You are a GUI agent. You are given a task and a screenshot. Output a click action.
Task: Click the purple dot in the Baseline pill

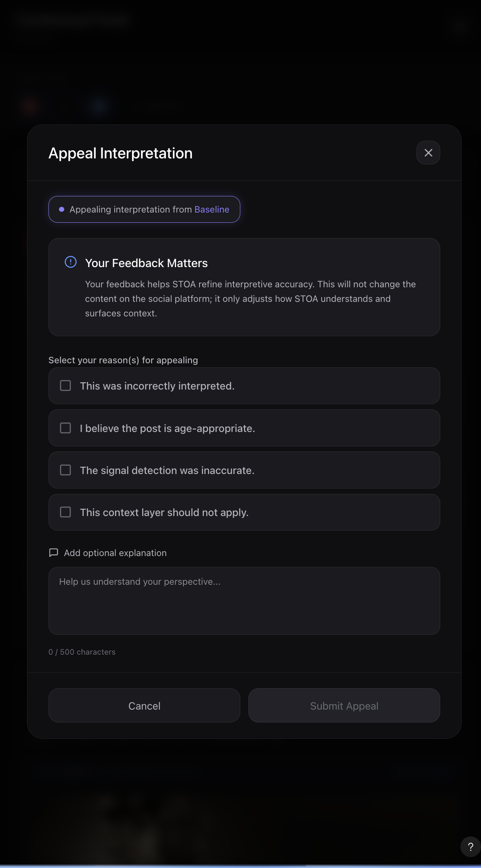(62, 209)
